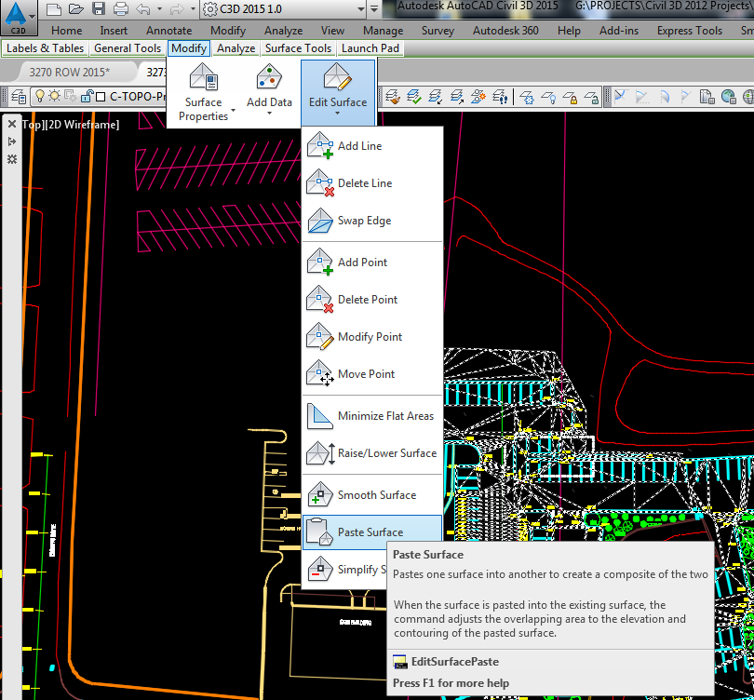754x700 pixels.
Task: Expand the Edit Surface dropdown arrow
Action: tap(338, 111)
